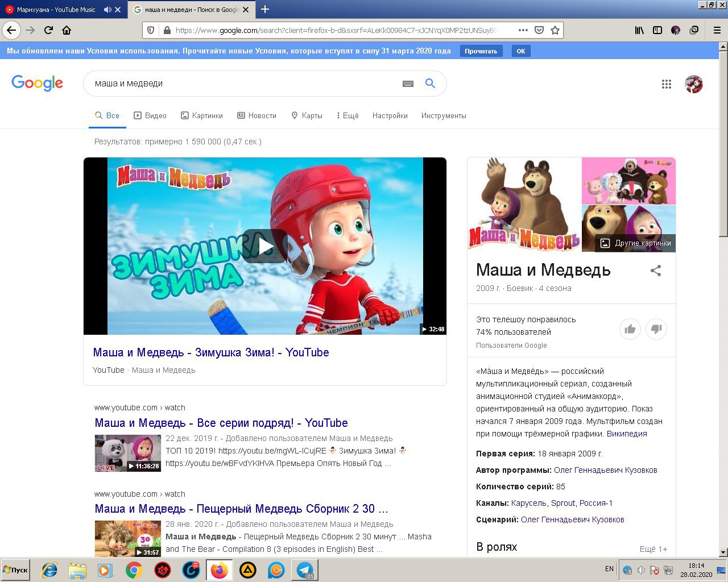Image resolution: width=728 pixels, height=582 pixels.
Task: Launch Google Chrome from taskbar
Action: coord(134,570)
